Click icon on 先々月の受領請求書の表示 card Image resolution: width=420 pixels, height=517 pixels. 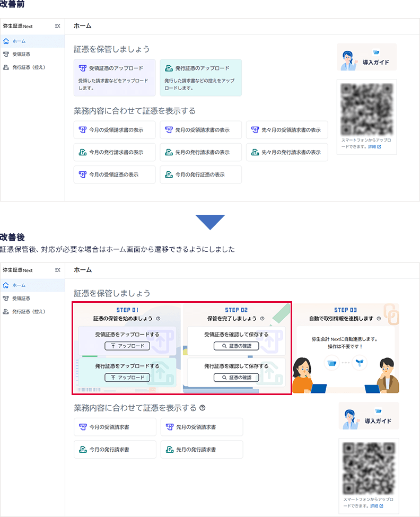coord(255,130)
